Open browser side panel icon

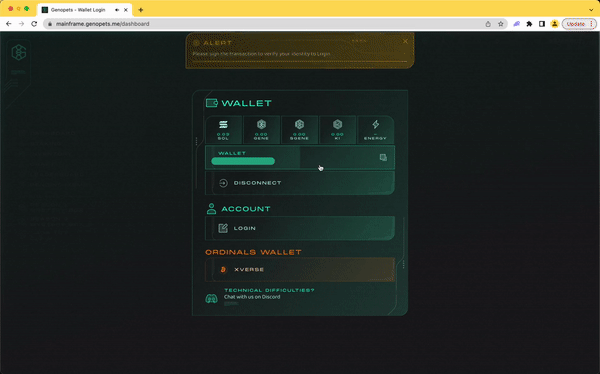tap(542, 24)
